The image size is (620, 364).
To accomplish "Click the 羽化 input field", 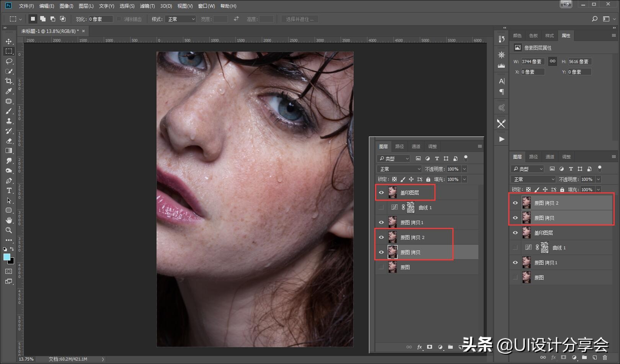I will [101, 19].
